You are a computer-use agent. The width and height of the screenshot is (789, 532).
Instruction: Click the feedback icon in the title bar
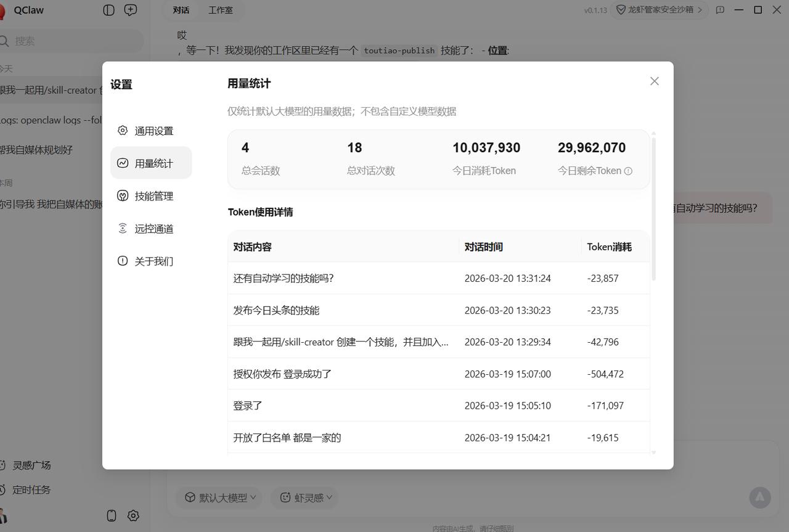(720, 10)
